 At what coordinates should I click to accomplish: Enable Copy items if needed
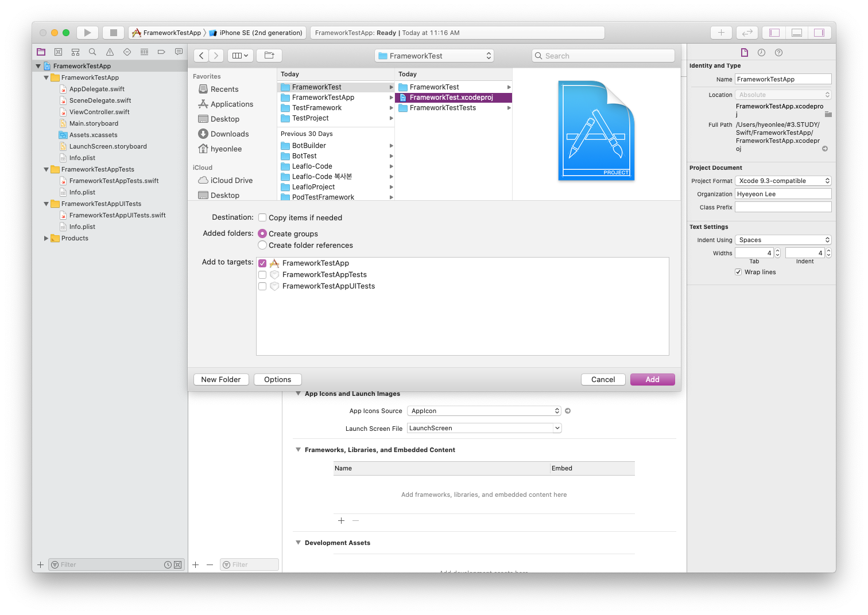click(262, 217)
